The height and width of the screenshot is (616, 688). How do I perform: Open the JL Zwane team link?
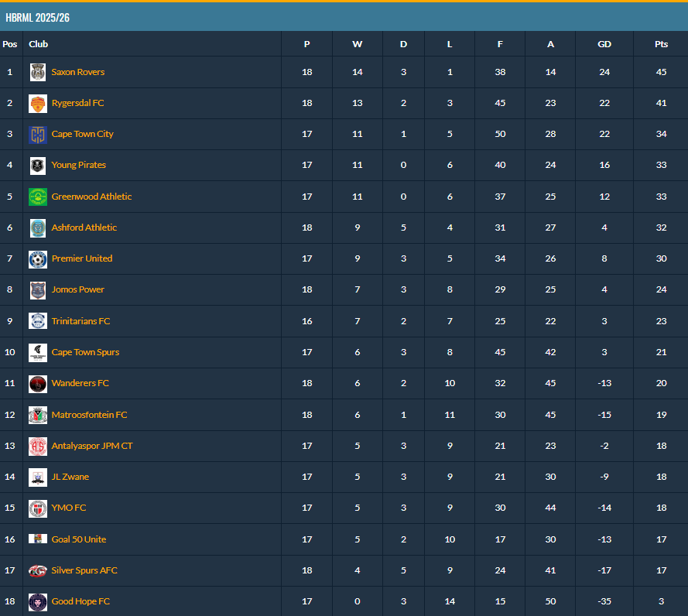pos(70,477)
